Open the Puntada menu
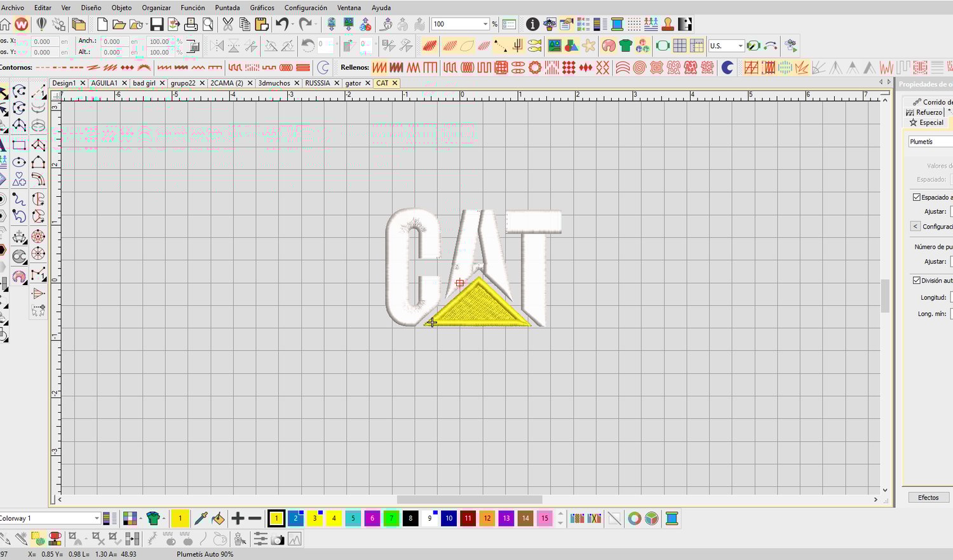The image size is (953, 560). coord(227,8)
